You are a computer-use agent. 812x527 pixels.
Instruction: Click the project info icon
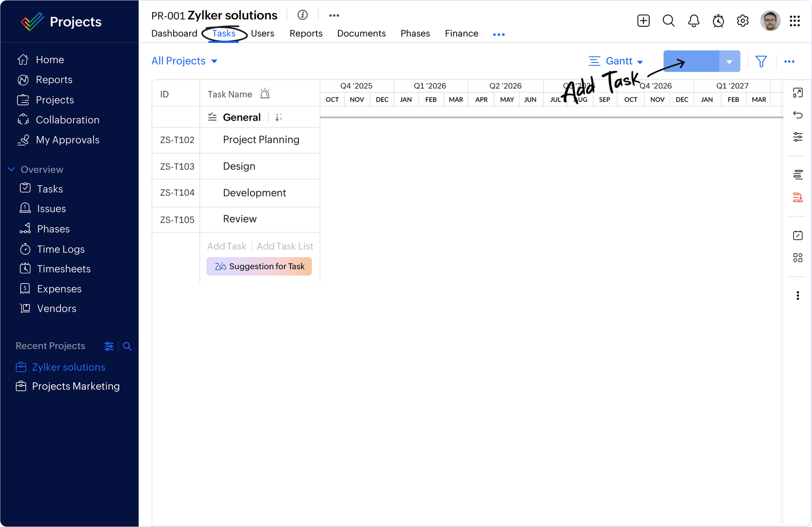(302, 15)
